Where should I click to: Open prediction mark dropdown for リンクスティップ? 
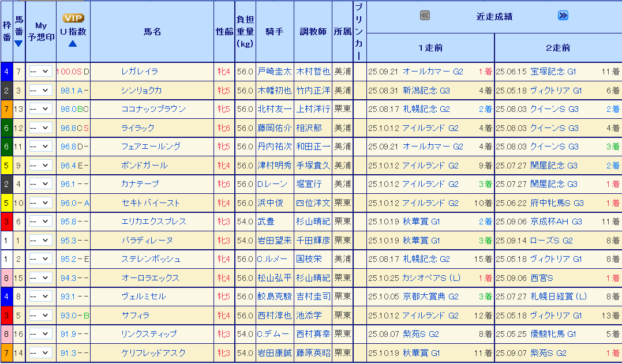click(40, 334)
